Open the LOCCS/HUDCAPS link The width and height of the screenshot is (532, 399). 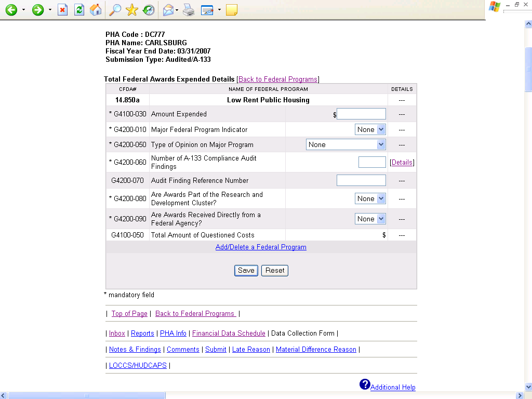138,365
